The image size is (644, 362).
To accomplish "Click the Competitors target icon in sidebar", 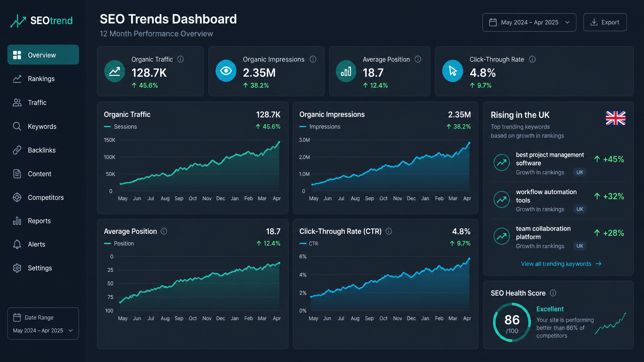I will coord(17,197).
